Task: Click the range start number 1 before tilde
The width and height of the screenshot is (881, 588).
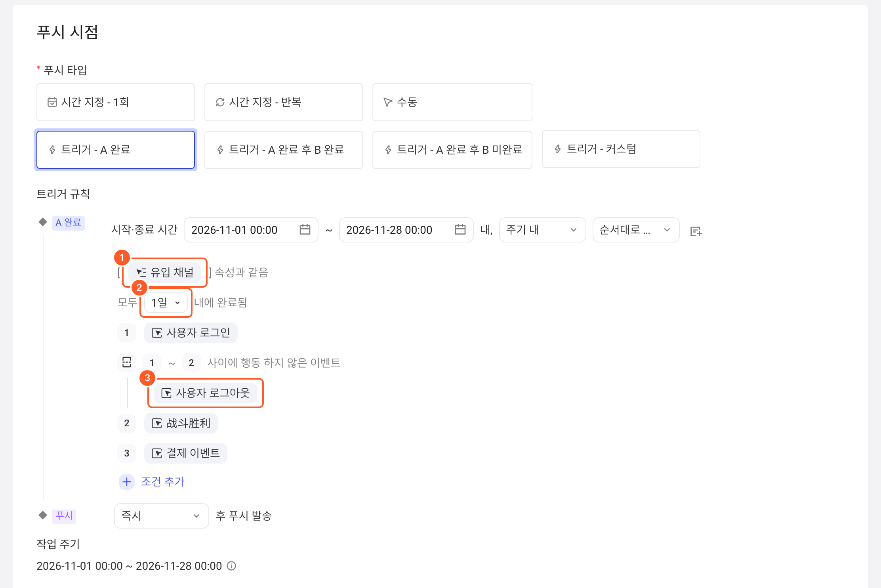Action: tap(152, 363)
